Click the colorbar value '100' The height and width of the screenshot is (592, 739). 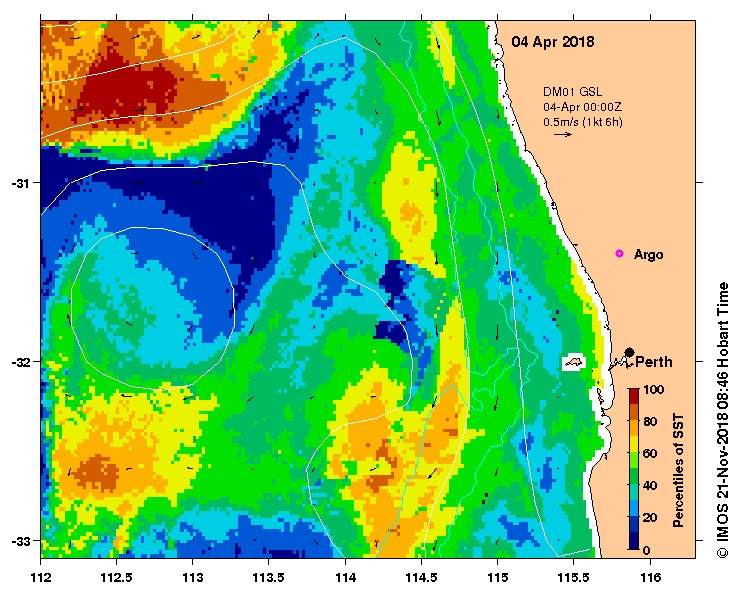pyautogui.click(x=654, y=389)
